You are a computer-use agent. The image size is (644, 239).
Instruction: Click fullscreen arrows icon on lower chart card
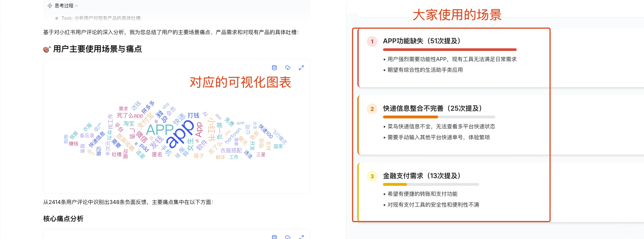click(301, 237)
